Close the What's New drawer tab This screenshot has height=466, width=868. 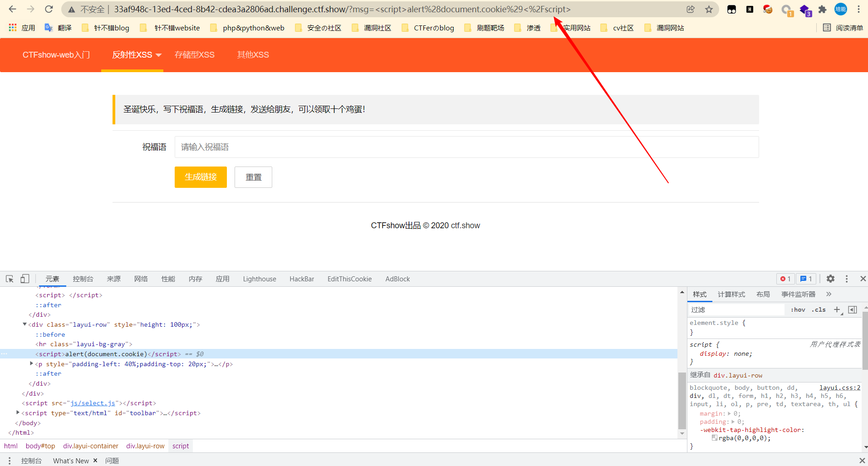[x=95, y=461]
